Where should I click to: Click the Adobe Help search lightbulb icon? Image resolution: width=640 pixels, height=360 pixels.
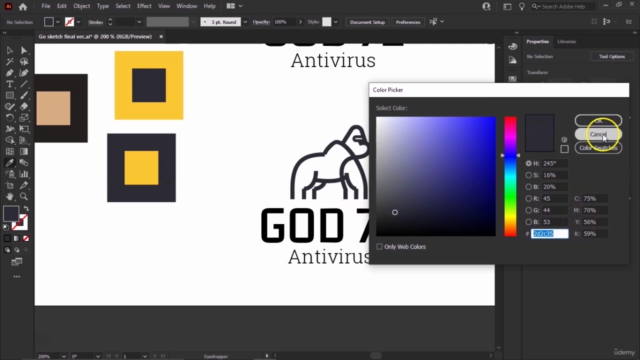[x=522, y=6]
